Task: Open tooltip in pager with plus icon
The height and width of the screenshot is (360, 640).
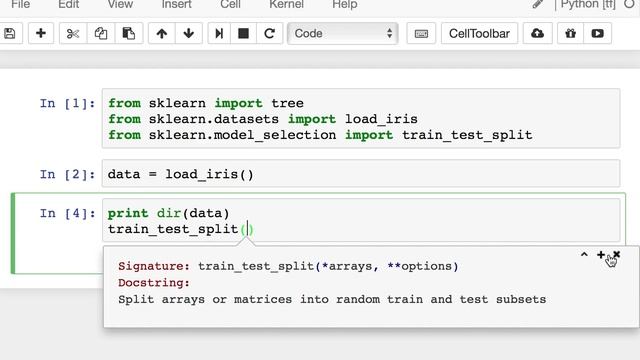Action: pyautogui.click(x=601, y=255)
